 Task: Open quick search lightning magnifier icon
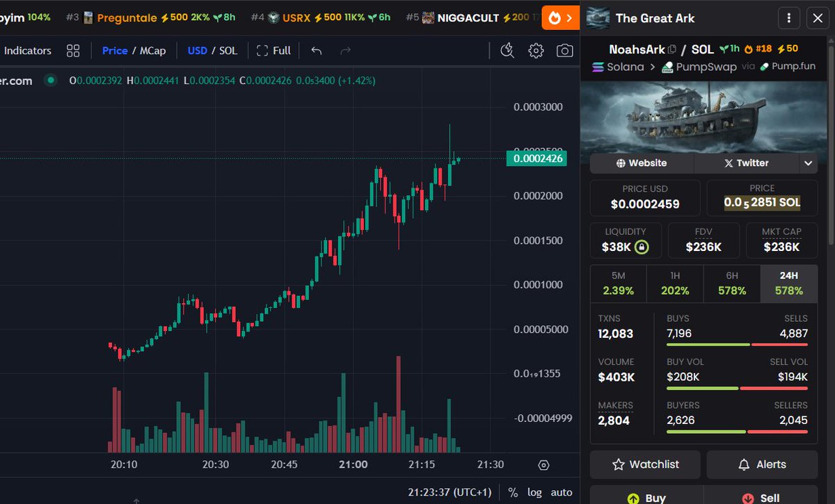pos(507,51)
